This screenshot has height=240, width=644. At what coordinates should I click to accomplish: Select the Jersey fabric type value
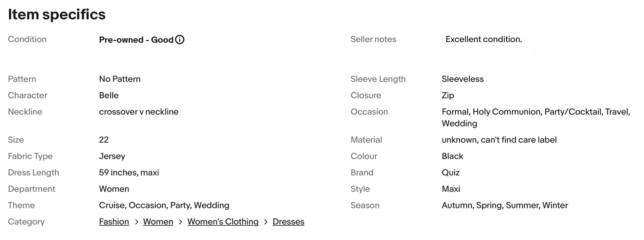(112, 156)
